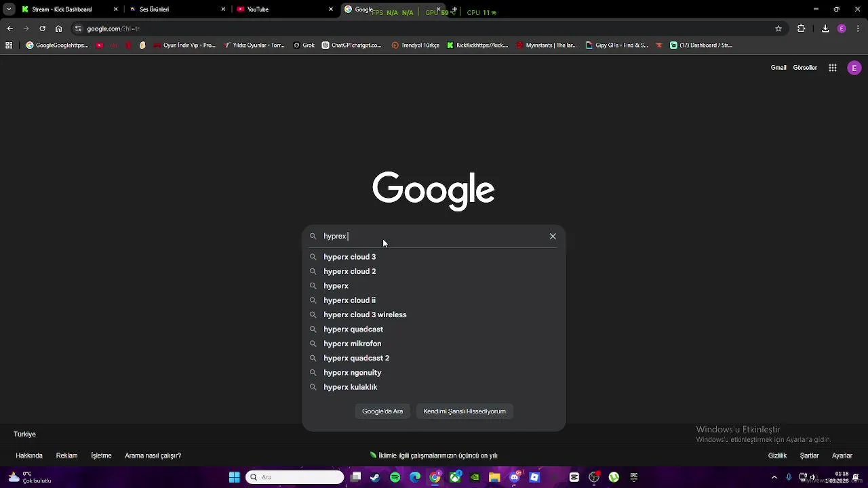Open the Google apps grid
The width and height of the screenshot is (868, 488).
click(833, 68)
